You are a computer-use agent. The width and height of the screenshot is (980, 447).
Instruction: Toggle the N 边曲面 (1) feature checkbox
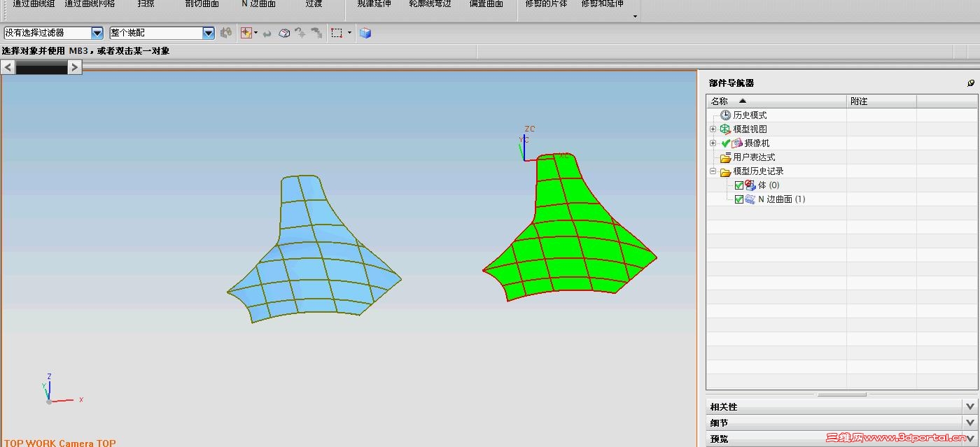pyautogui.click(x=739, y=199)
